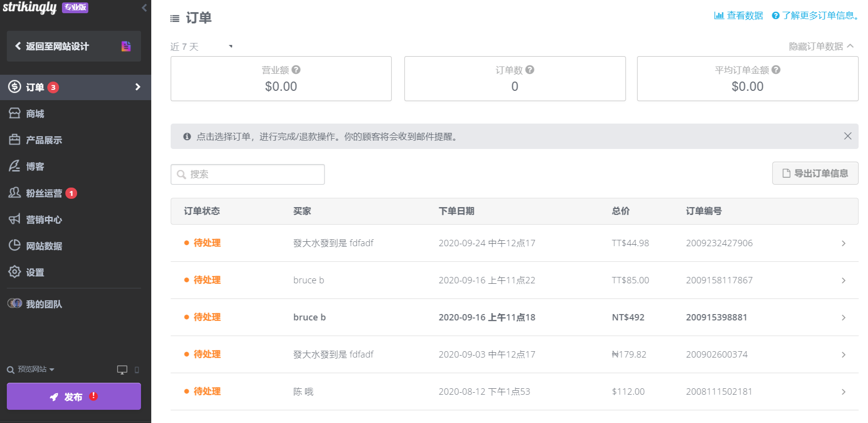Click the 总价 column header
This screenshot has height=423, width=868.
[621, 211]
